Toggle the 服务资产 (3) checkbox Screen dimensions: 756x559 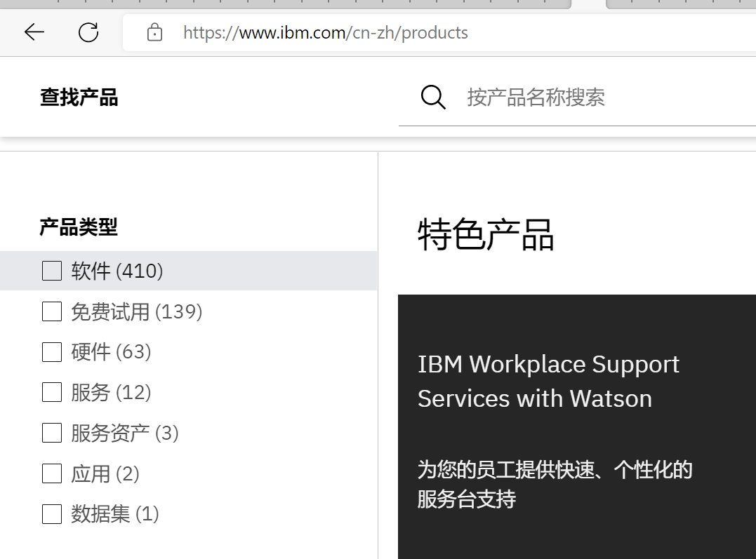(52, 433)
